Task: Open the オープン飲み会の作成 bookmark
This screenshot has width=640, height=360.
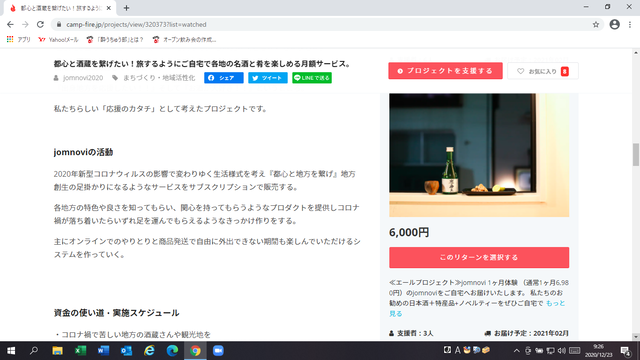Action: tap(184, 40)
